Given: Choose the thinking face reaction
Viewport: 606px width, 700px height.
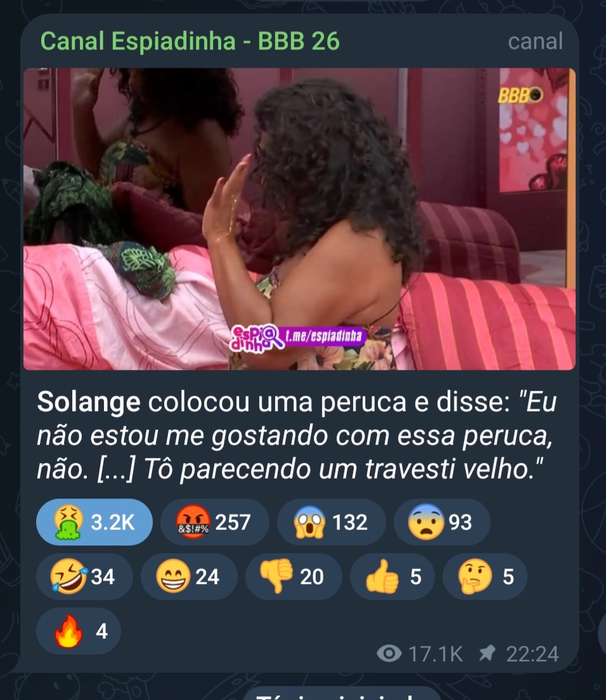Looking at the screenshot, I should point(484,576).
